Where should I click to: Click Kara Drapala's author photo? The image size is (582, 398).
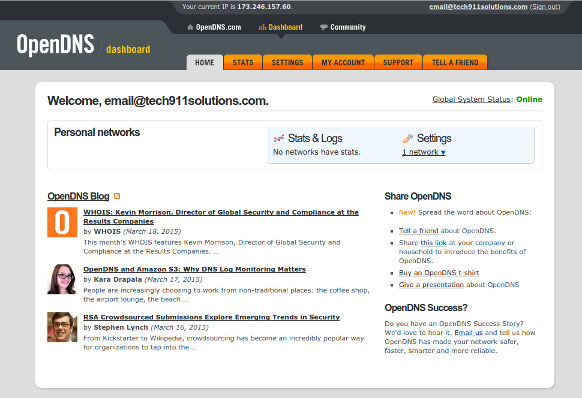[62, 279]
